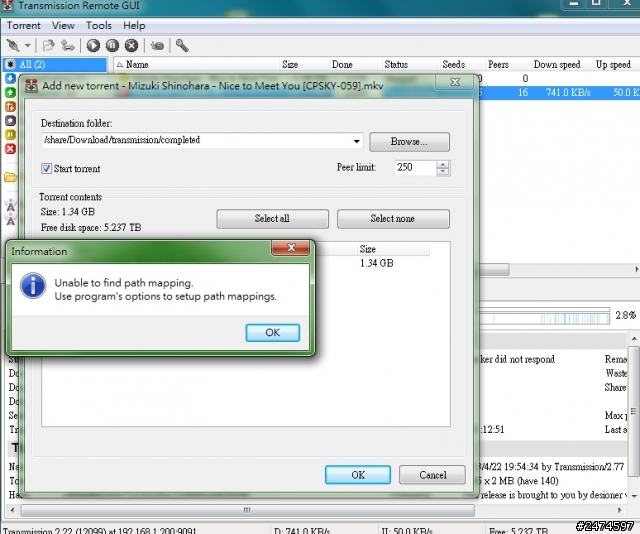Select the second tracker antenna icon

click(x=11, y=220)
